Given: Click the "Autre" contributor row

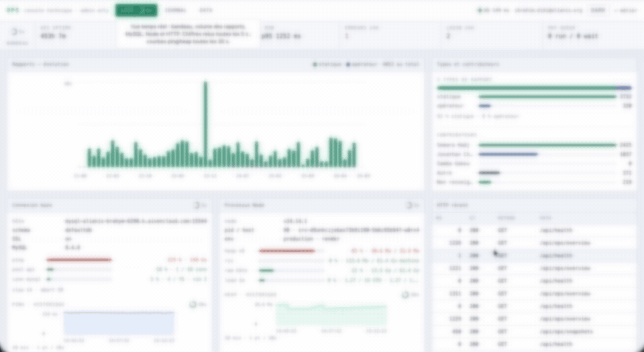Looking at the screenshot, I should click(x=534, y=173).
